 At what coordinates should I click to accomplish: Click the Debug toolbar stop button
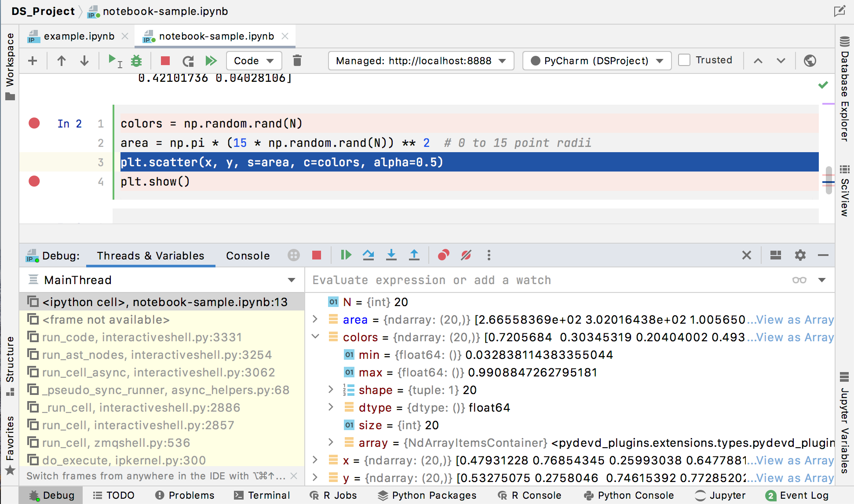317,255
